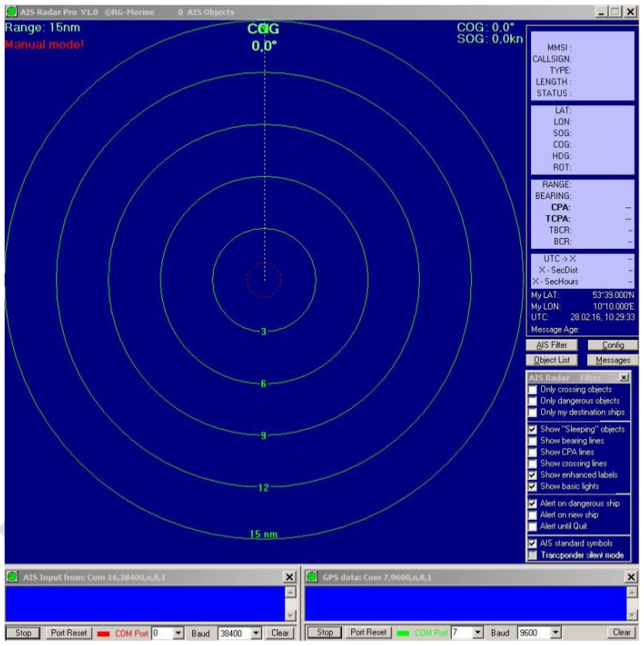Disable Alert on dangerous ship
The image size is (644, 646).
point(533,503)
